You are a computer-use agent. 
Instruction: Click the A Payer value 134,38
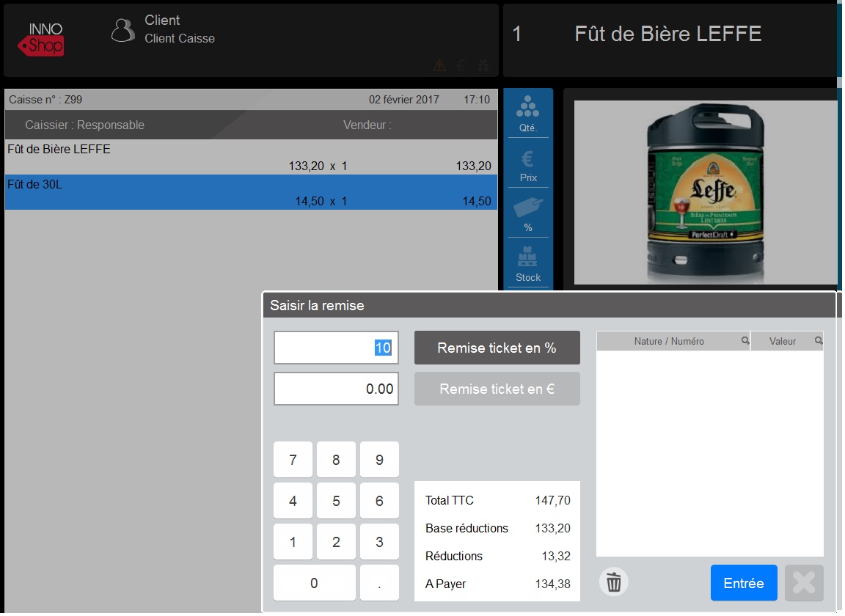552,584
